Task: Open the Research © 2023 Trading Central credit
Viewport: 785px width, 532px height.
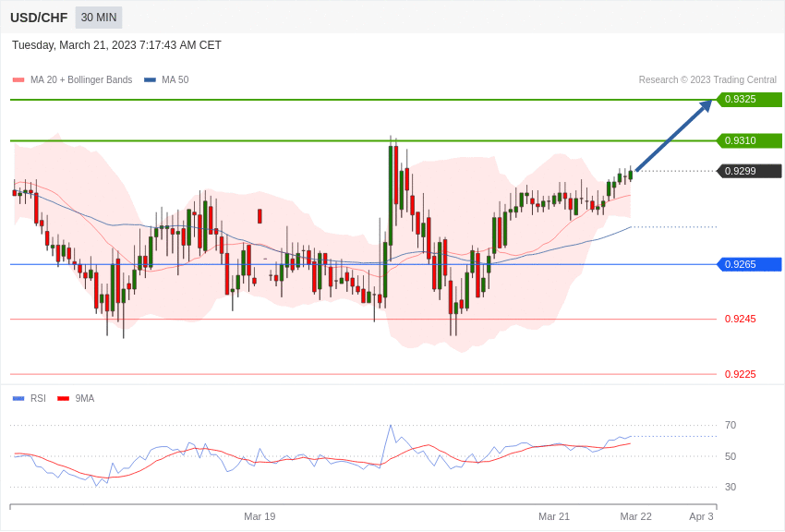Action: [x=707, y=79]
